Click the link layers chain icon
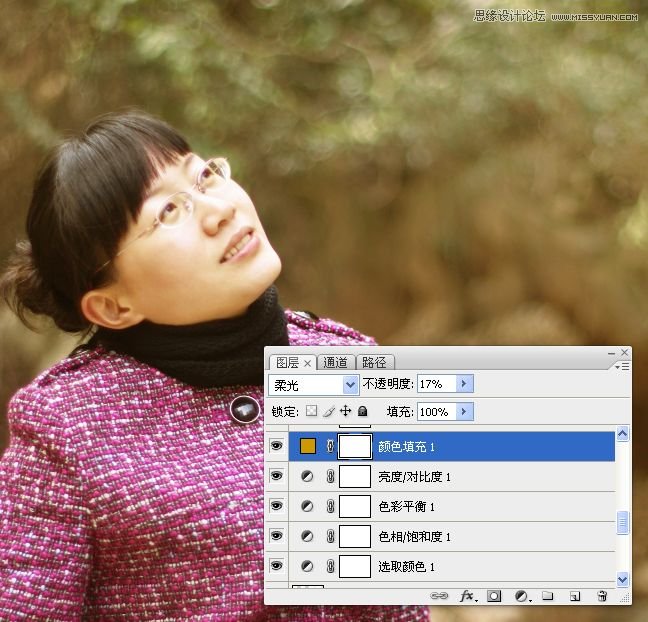The height and width of the screenshot is (622, 648). pos(439,596)
